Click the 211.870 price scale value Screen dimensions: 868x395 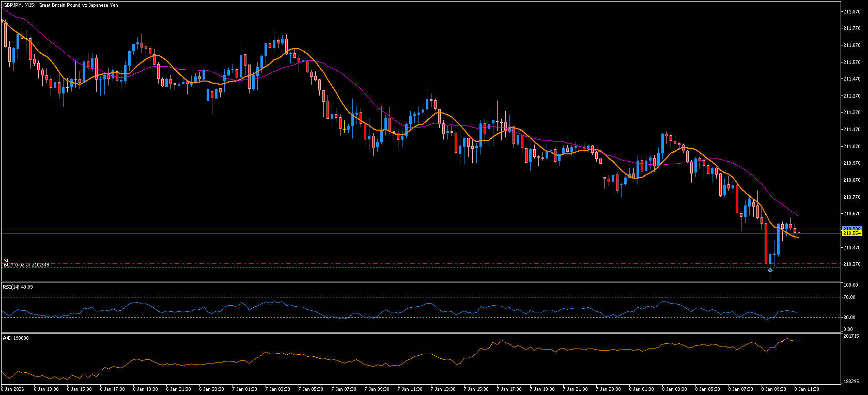(851, 11)
